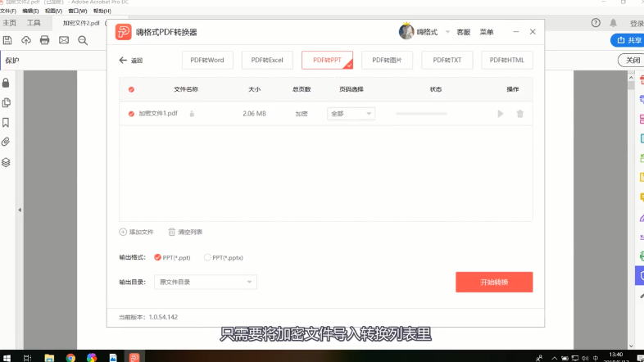Click the Acrobat 关闭 button
This screenshot has height=362, width=644.
pyautogui.click(x=632, y=61)
